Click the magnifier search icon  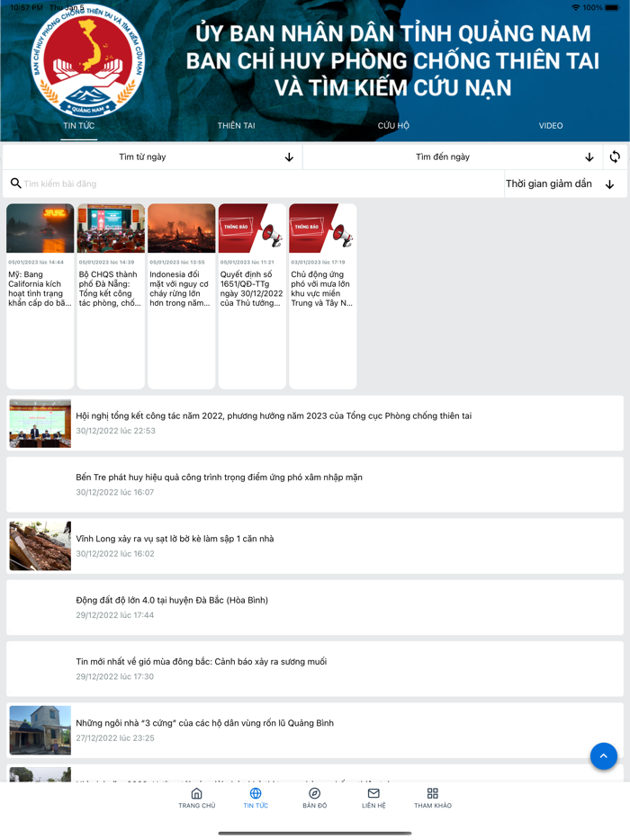(15, 183)
